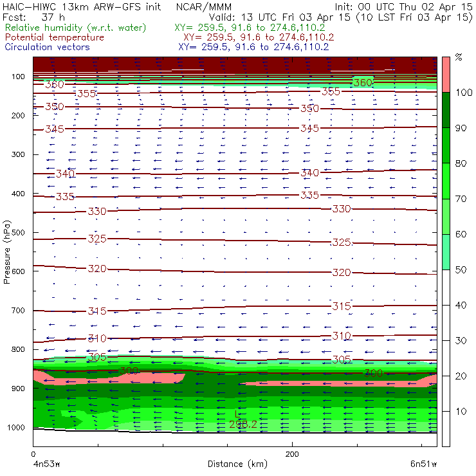The height and width of the screenshot is (476, 476).
Task: Click the '50' colorbar percent label
Action: click(x=461, y=270)
